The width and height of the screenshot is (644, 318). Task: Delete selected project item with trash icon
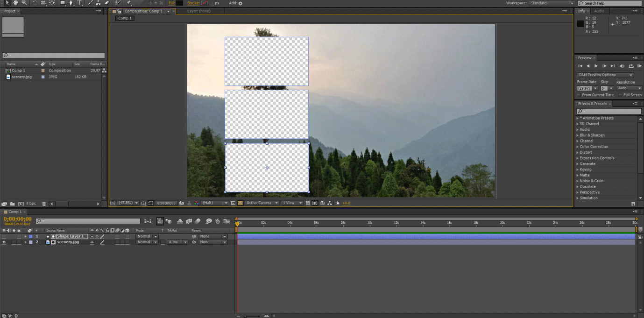[44, 204]
